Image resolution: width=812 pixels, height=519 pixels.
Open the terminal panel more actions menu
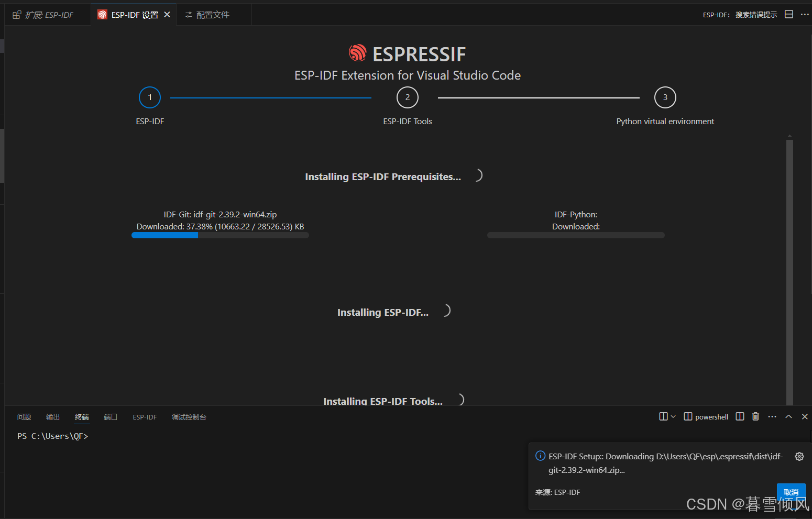pyautogui.click(x=772, y=416)
